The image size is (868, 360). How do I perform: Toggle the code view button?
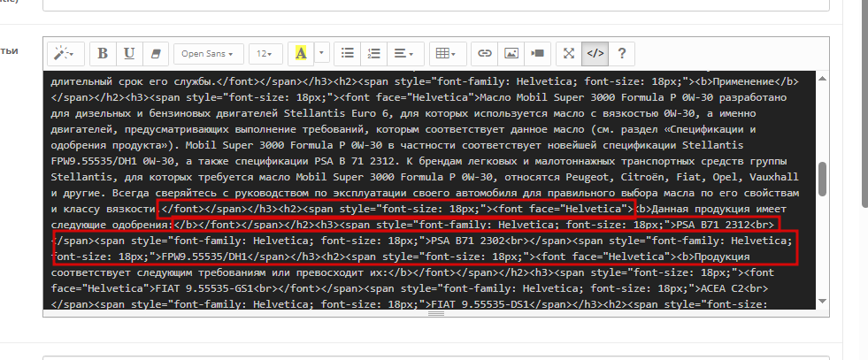(595, 54)
